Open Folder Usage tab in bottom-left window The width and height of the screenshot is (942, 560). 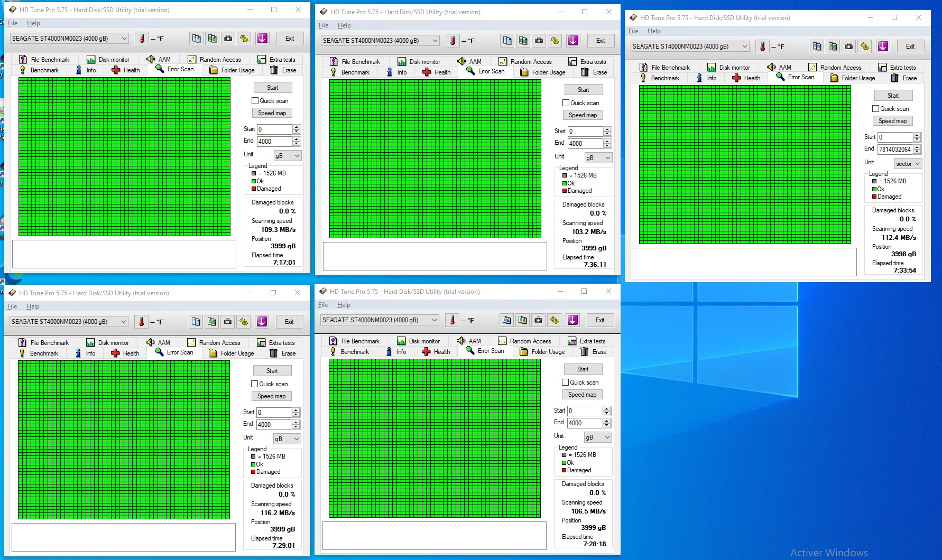[x=232, y=353]
